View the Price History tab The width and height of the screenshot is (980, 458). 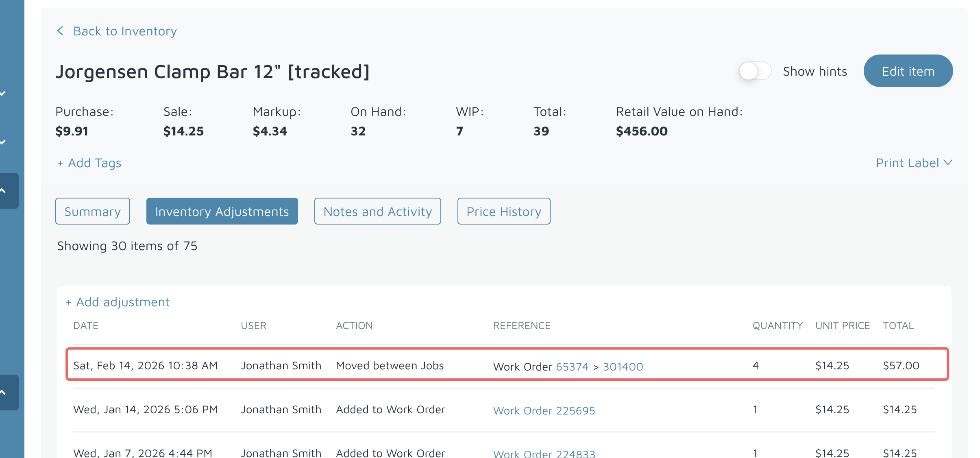[x=503, y=212]
